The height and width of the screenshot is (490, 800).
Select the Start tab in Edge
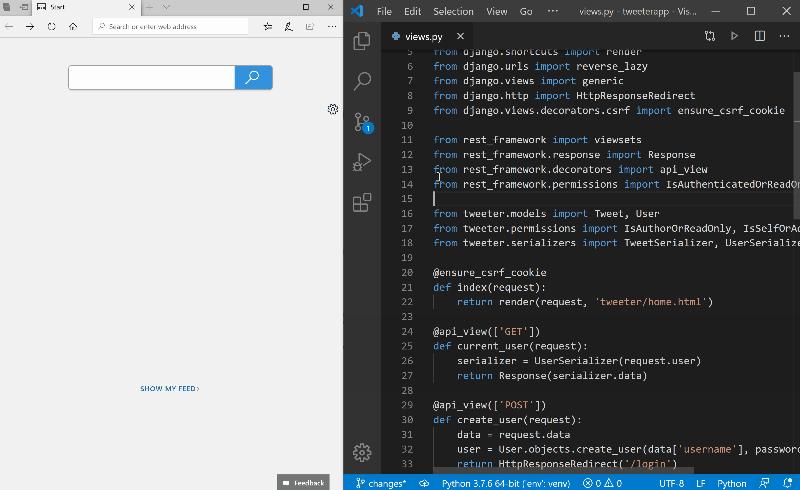(x=85, y=7)
